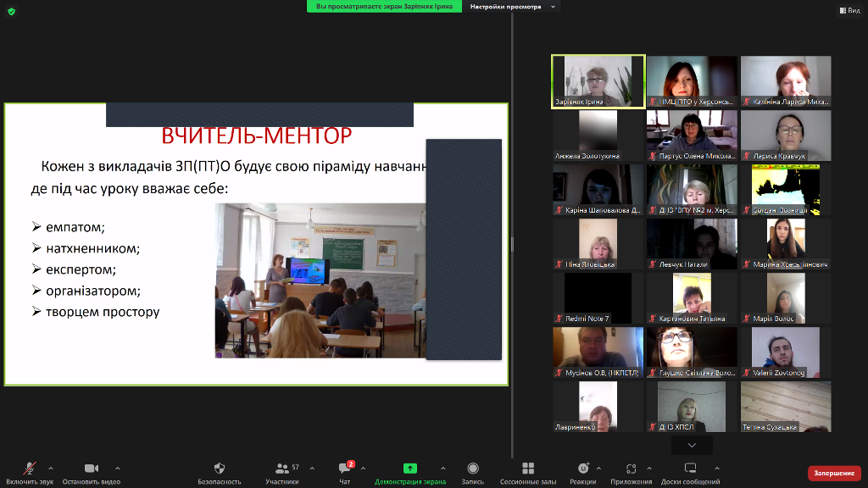Start recording with the Запись button

(x=473, y=469)
